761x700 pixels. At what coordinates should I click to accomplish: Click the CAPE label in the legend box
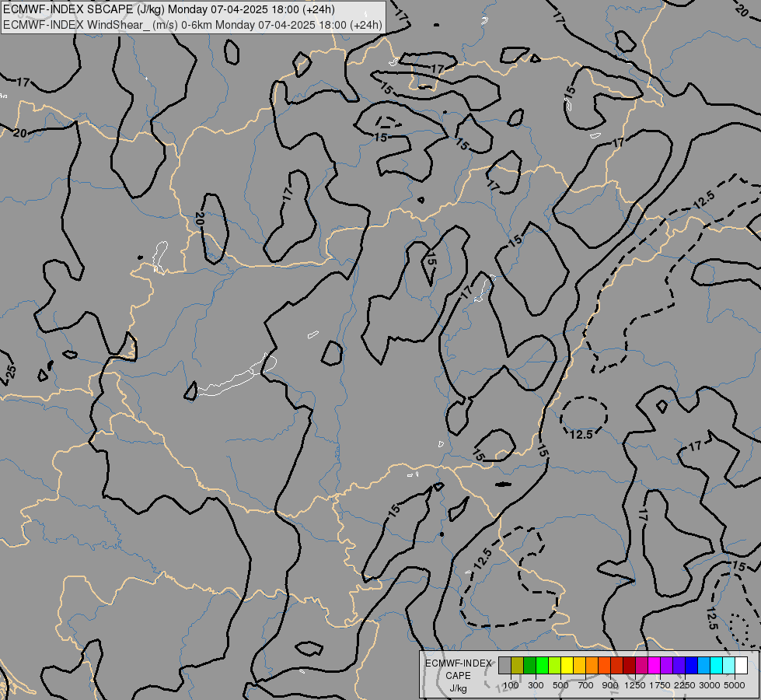458,676
